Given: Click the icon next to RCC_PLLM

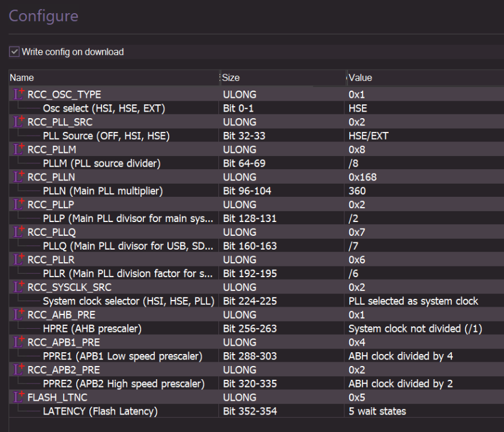Looking at the screenshot, I should [x=19, y=149].
